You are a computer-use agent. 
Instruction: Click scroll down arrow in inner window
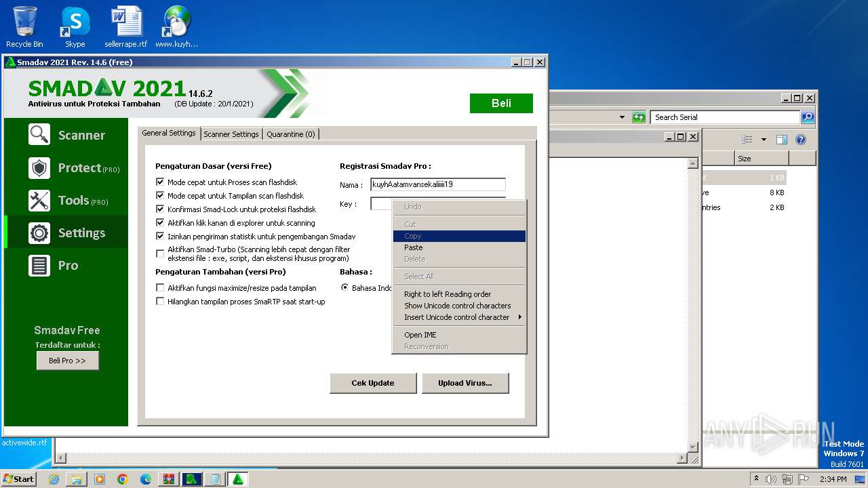pyautogui.click(x=692, y=447)
